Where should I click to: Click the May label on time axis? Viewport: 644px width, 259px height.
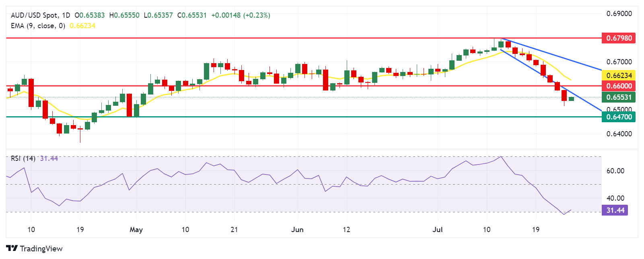tap(136, 230)
